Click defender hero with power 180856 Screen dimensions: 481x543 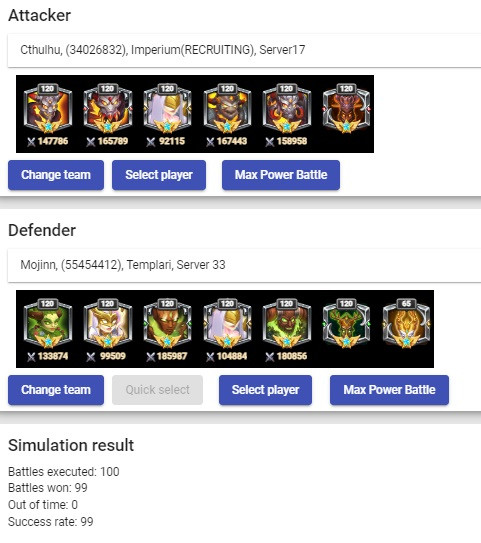[287, 324]
